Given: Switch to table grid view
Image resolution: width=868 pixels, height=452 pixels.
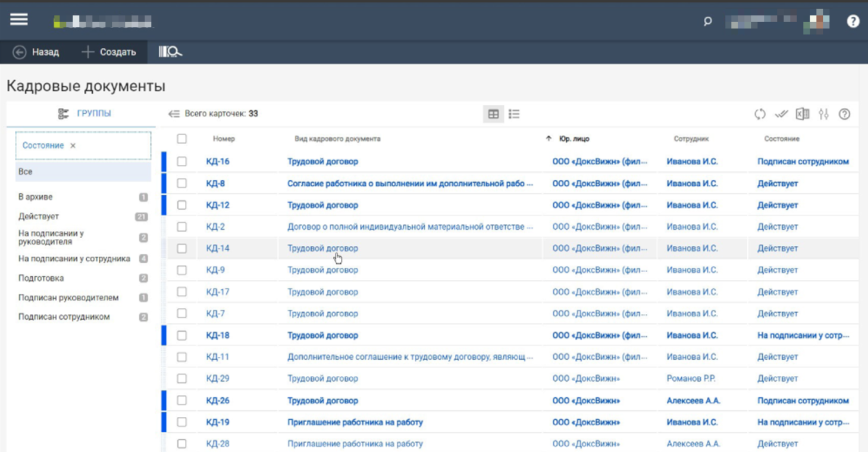Looking at the screenshot, I should pyautogui.click(x=493, y=114).
